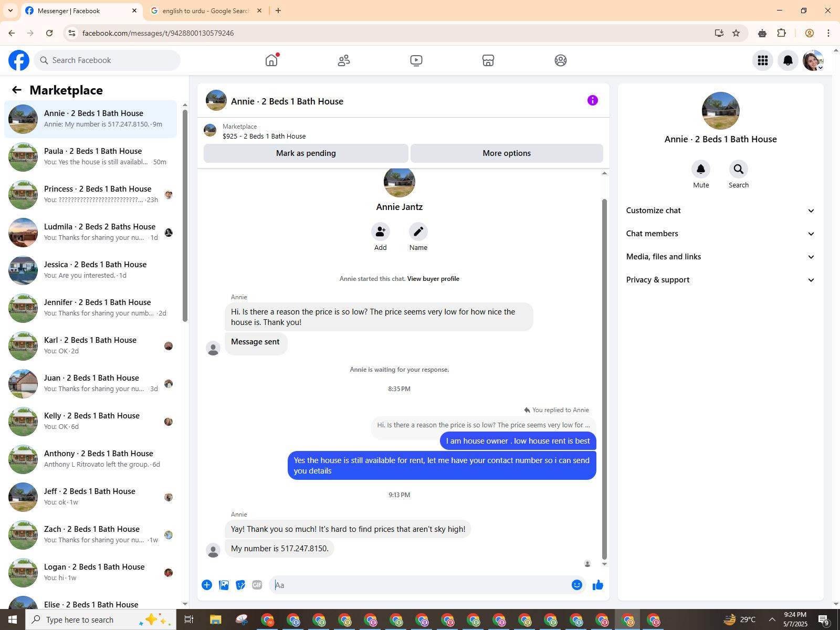Open Anthony 2 Beds 1 Bath House chat
840x630 pixels.
pos(90,459)
